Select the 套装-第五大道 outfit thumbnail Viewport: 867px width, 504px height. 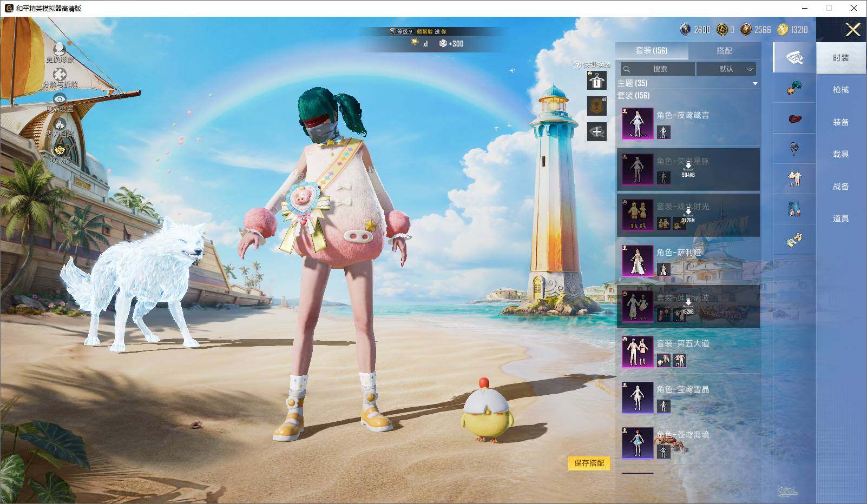(637, 352)
